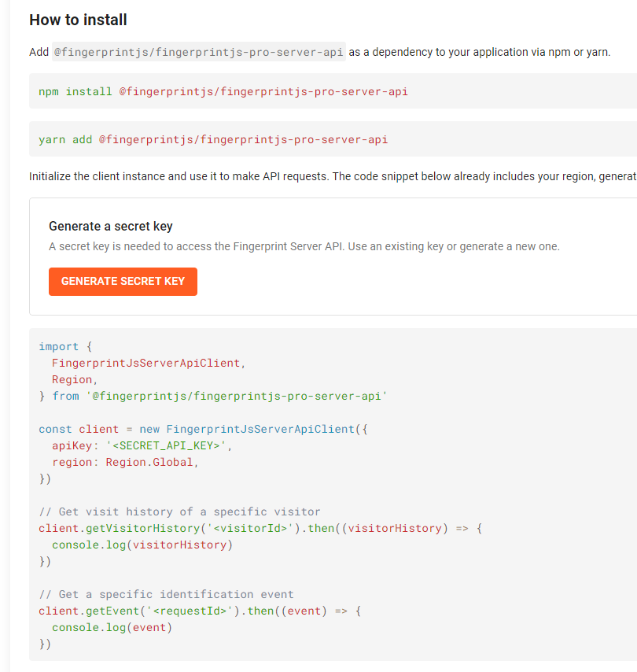Click the const client declaration line
Screen dimensions: 637x672
pyautogui.click(x=203, y=430)
